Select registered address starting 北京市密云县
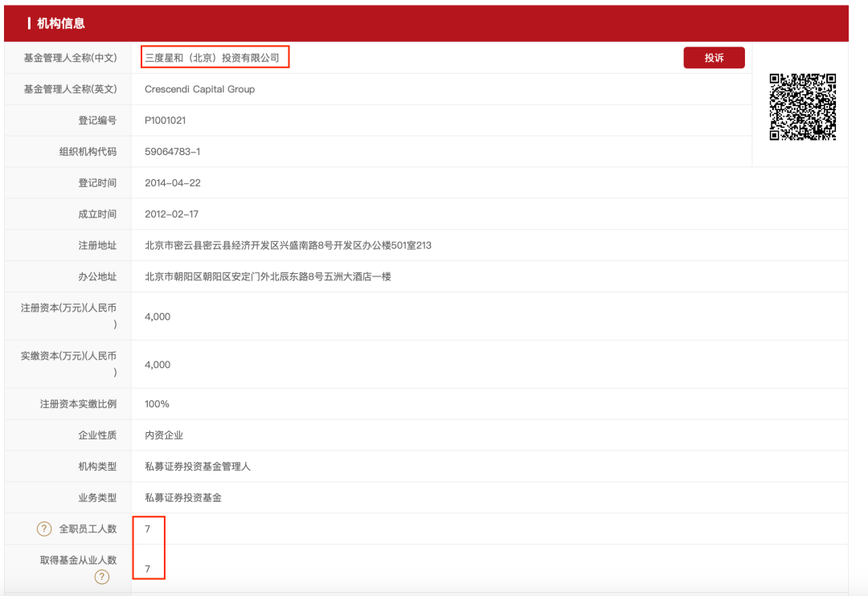 (x=288, y=245)
